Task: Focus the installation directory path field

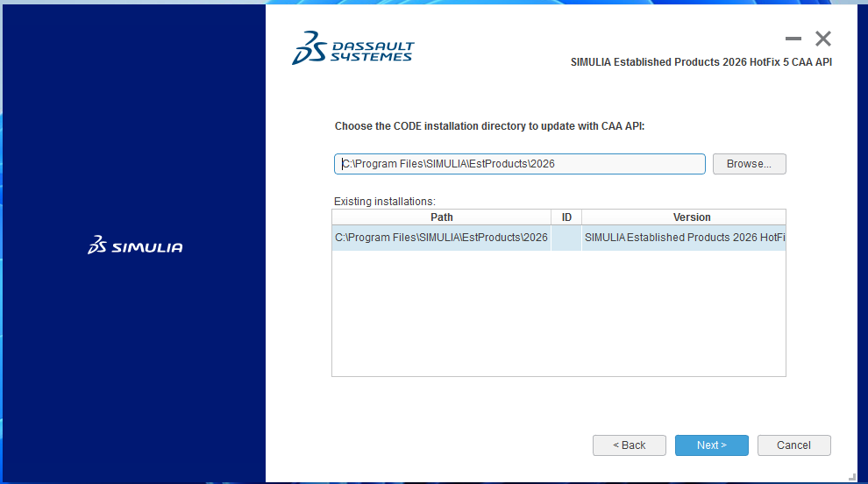Action: (519, 164)
